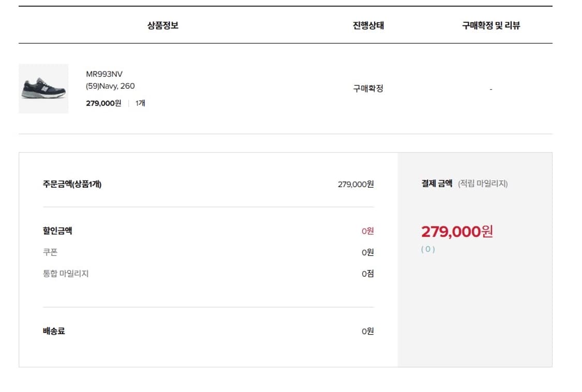The width and height of the screenshot is (582, 392).
Task: Click the red 279,000원 payment total
Action: (x=457, y=231)
